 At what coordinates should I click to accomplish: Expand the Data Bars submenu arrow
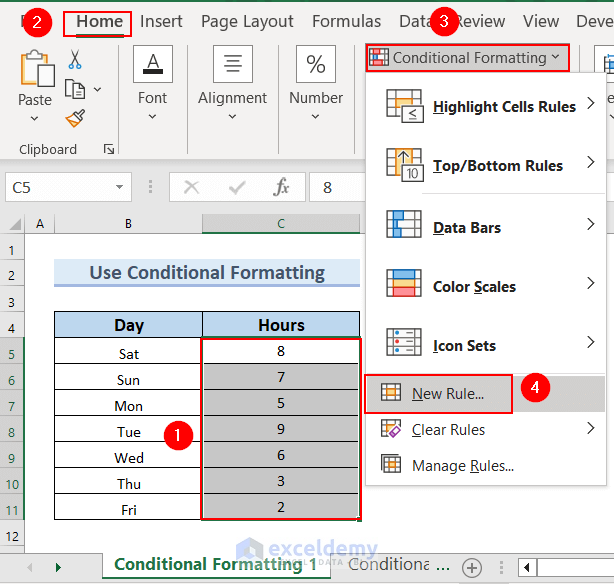pyautogui.click(x=591, y=224)
